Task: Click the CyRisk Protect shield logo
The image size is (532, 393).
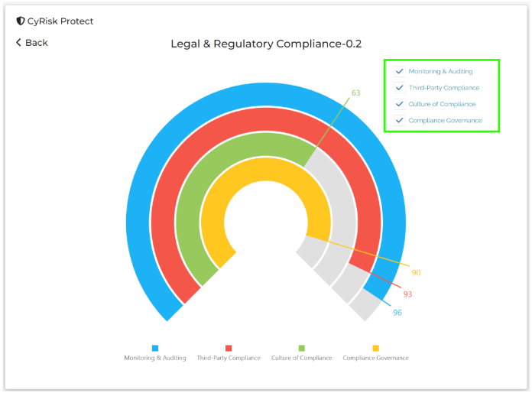Action: coord(21,21)
